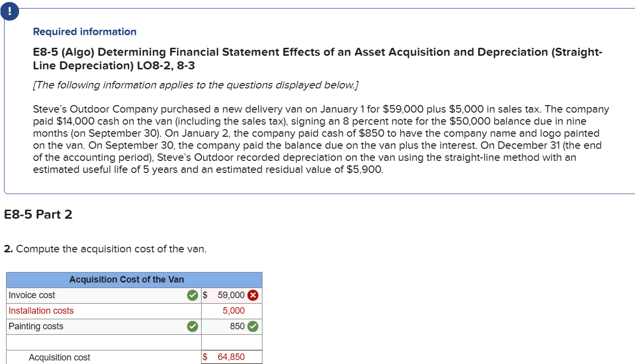This screenshot has height=364, width=635.
Task: Click the Acquisition cost label
Action: [x=59, y=357]
